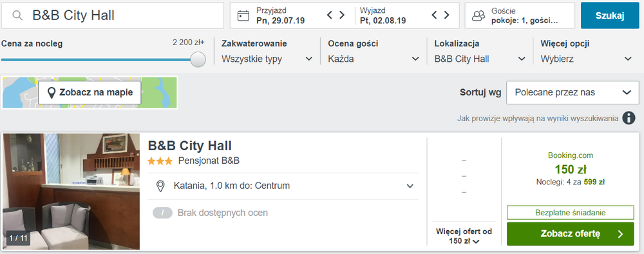Move departure date one day back
The width and height of the screenshot is (644, 254).
coord(435,15)
